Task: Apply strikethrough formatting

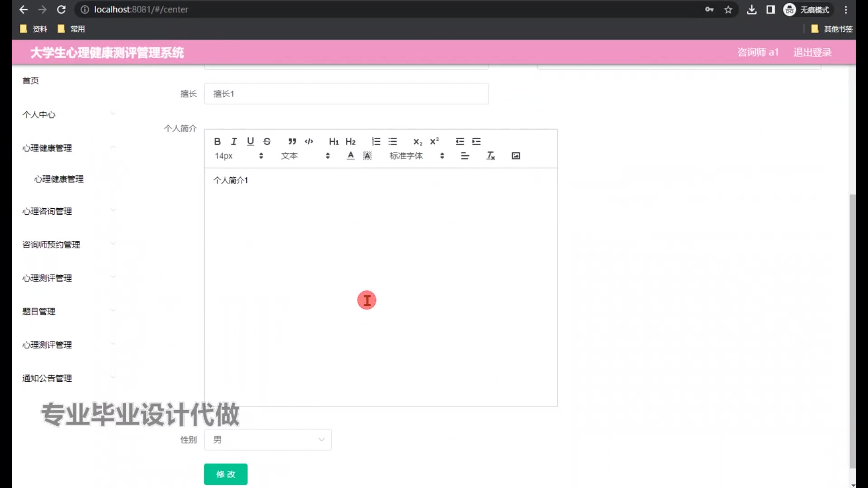Action: 267,141
